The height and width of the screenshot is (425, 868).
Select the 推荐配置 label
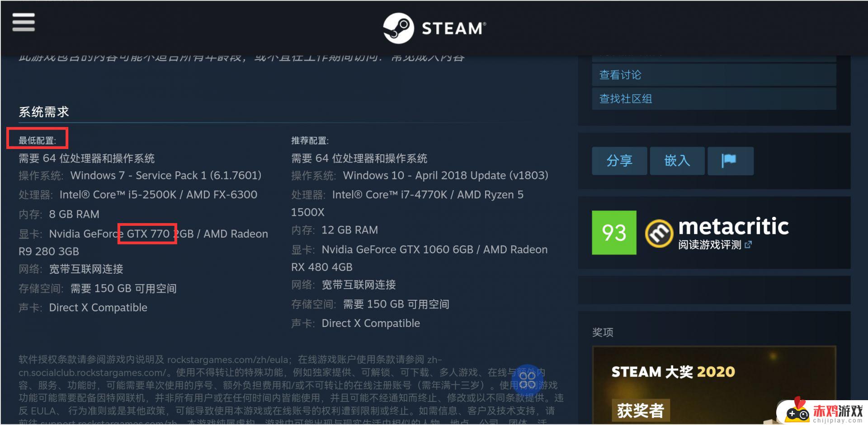tap(310, 140)
